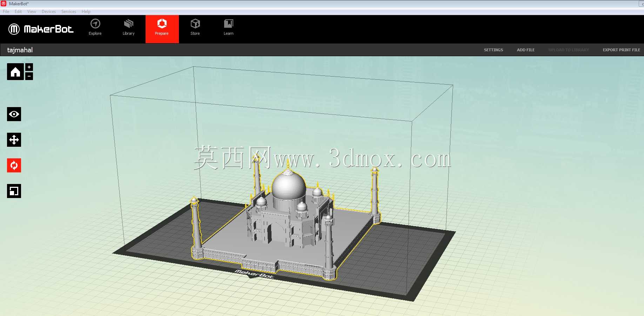The width and height of the screenshot is (644, 316).
Task: Open the View menu
Action: click(x=32, y=12)
